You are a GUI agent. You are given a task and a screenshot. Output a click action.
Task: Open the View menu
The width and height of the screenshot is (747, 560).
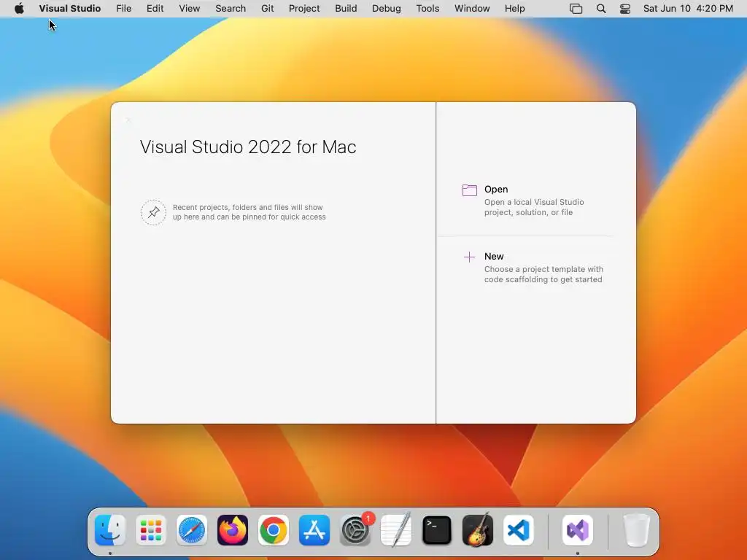click(x=190, y=9)
